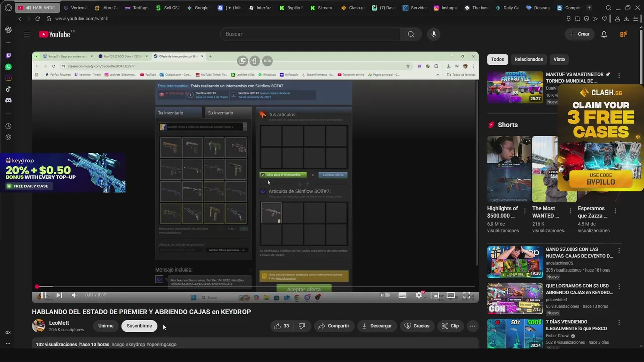Open Discord in Opera sidebar

point(8,100)
